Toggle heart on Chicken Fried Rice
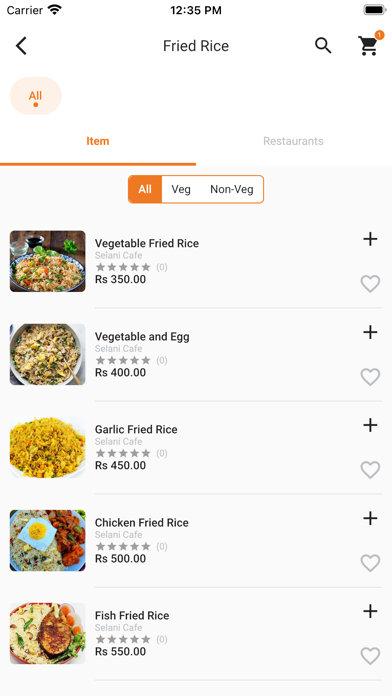 click(370, 563)
